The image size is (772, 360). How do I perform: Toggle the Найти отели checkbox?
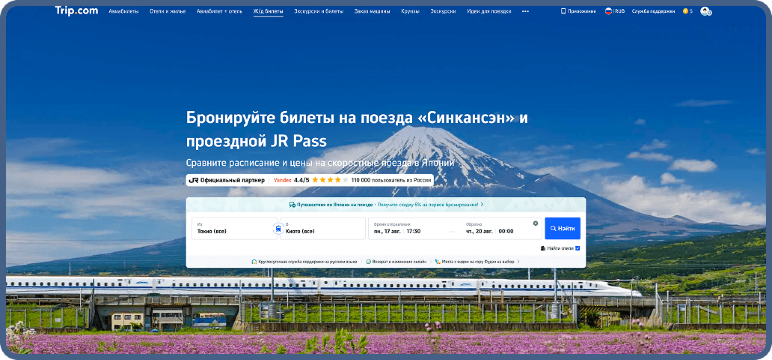(578, 248)
